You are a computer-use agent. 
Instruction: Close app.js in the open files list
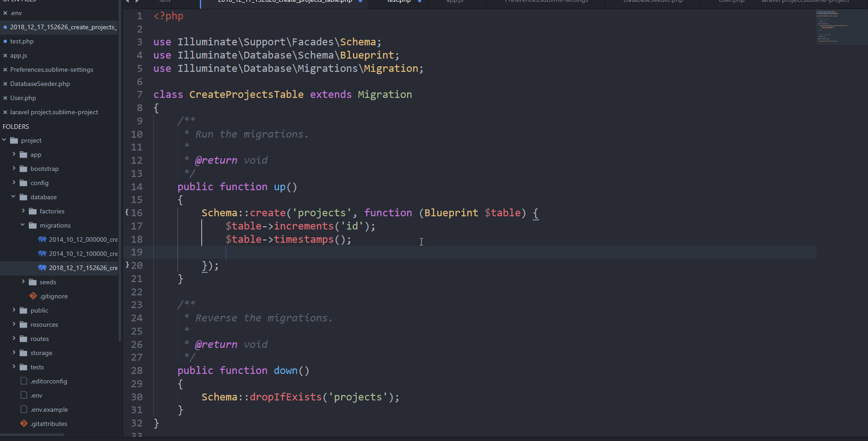[5, 55]
